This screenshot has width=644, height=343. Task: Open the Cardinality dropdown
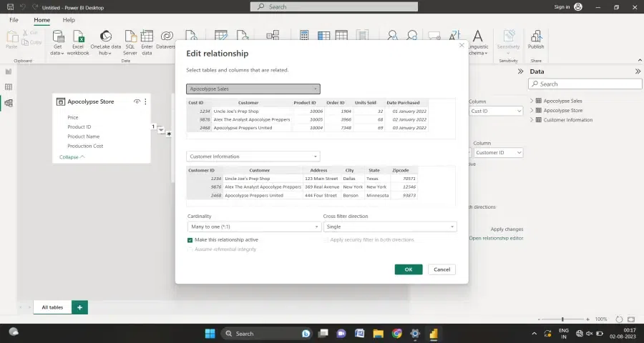tap(253, 227)
